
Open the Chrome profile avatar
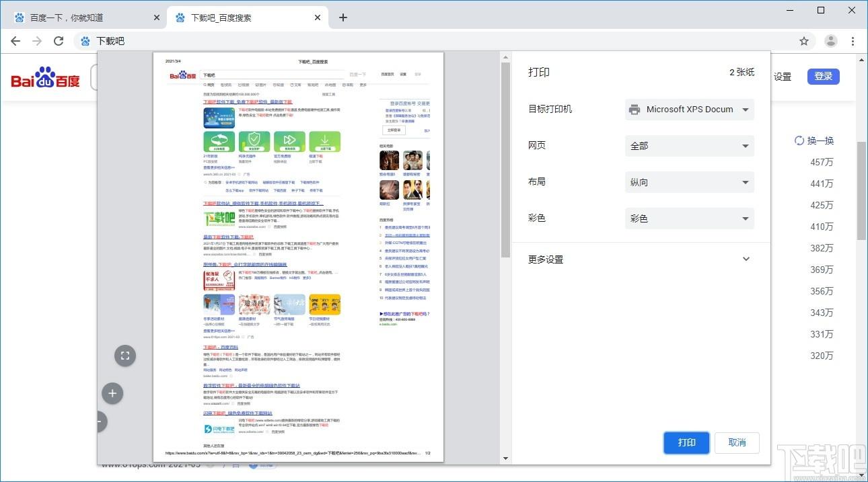click(831, 41)
